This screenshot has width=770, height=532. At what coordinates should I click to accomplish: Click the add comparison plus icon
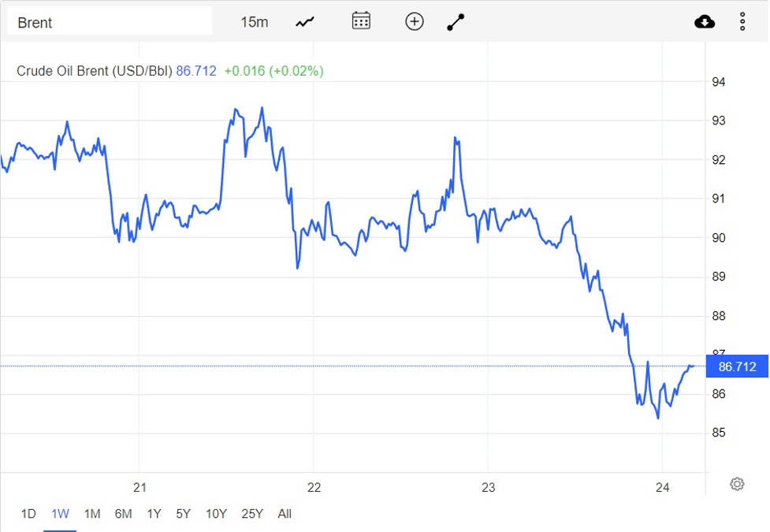[x=415, y=21]
